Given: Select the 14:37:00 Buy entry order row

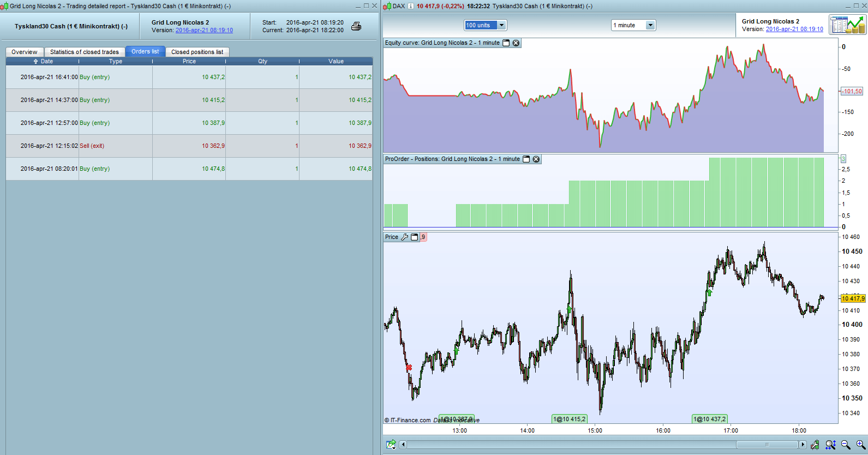Looking at the screenshot, I should tap(189, 100).
